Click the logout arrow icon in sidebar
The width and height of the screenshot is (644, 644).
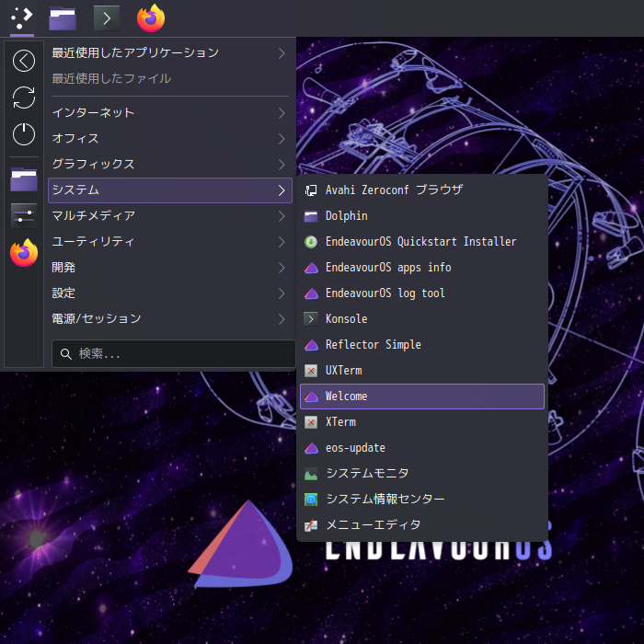(x=24, y=61)
